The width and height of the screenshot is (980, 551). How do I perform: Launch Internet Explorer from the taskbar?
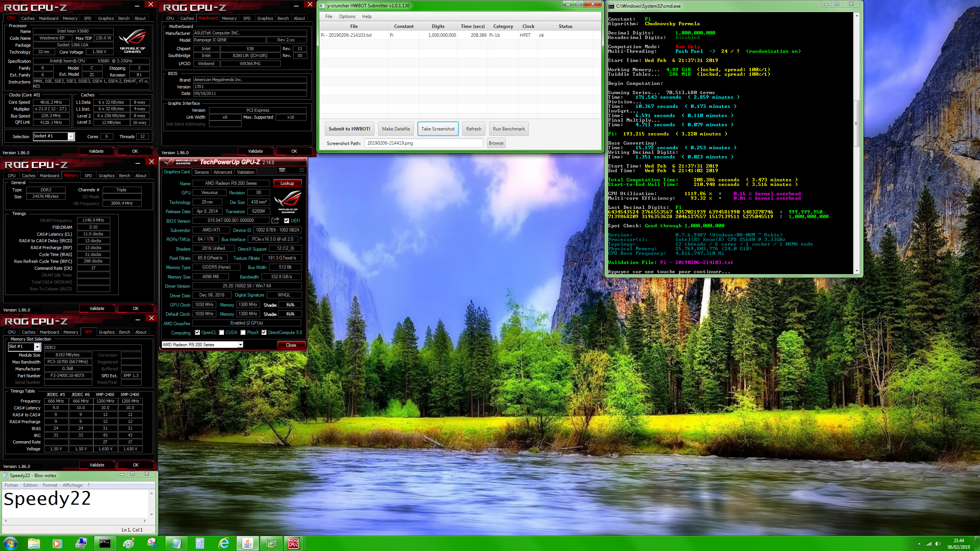224,543
